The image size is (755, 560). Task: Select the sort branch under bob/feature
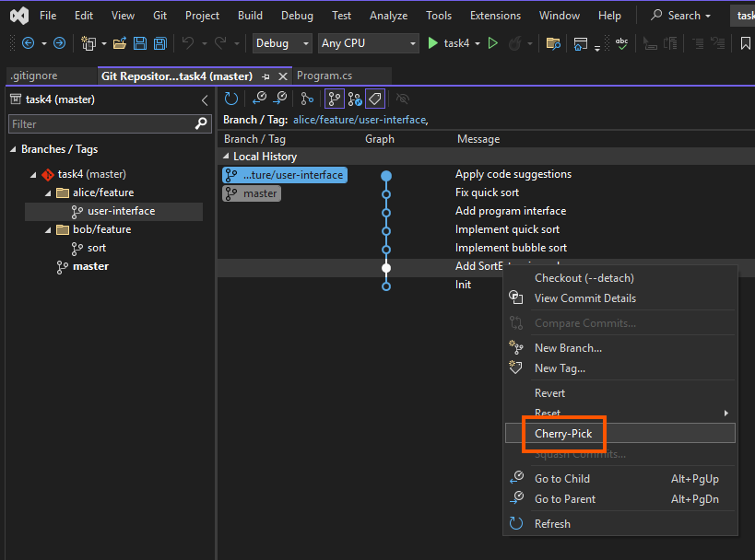click(96, 248)
